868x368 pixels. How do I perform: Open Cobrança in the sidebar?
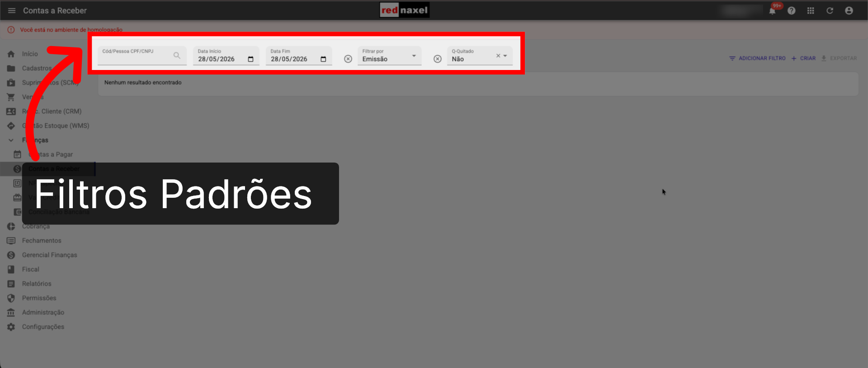click(36, 226)
